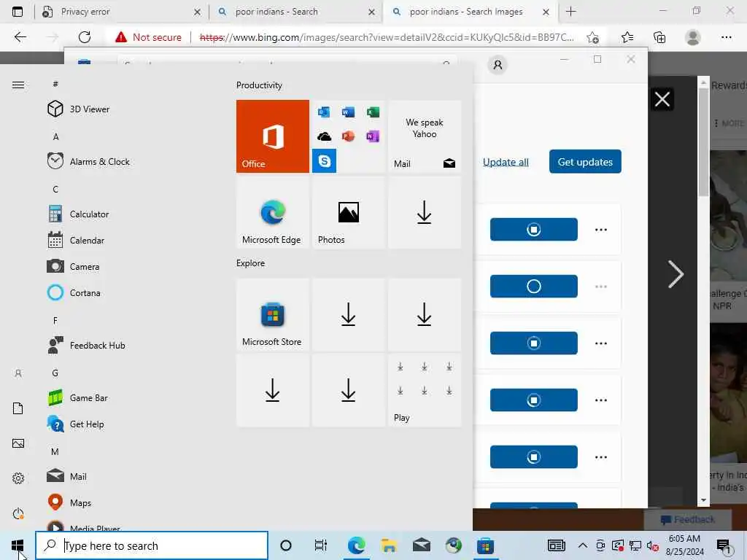The width and height of the screenshot is (747, 560).
Task: Open the Photos tile
Action: (x=348, y=212)
